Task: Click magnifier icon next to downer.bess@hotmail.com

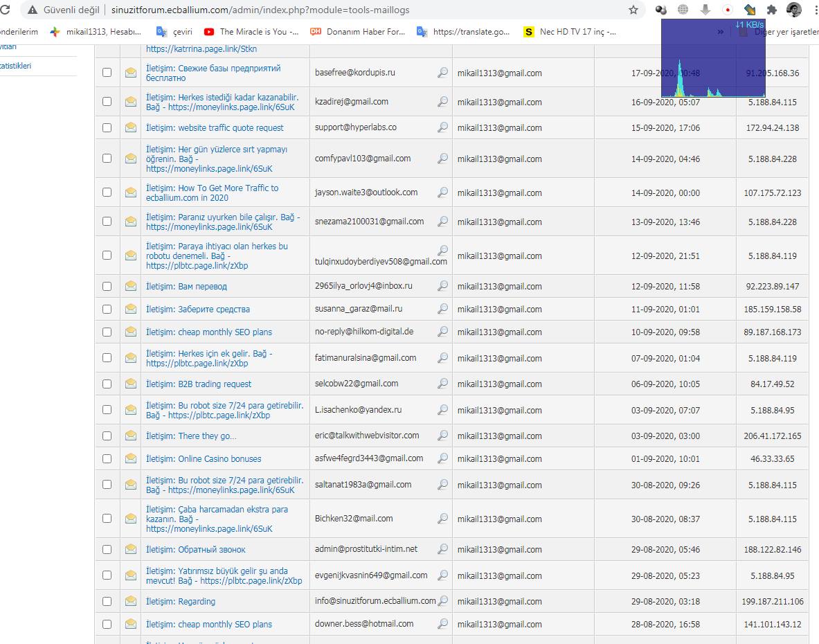Action: click(x=442, y=623)
